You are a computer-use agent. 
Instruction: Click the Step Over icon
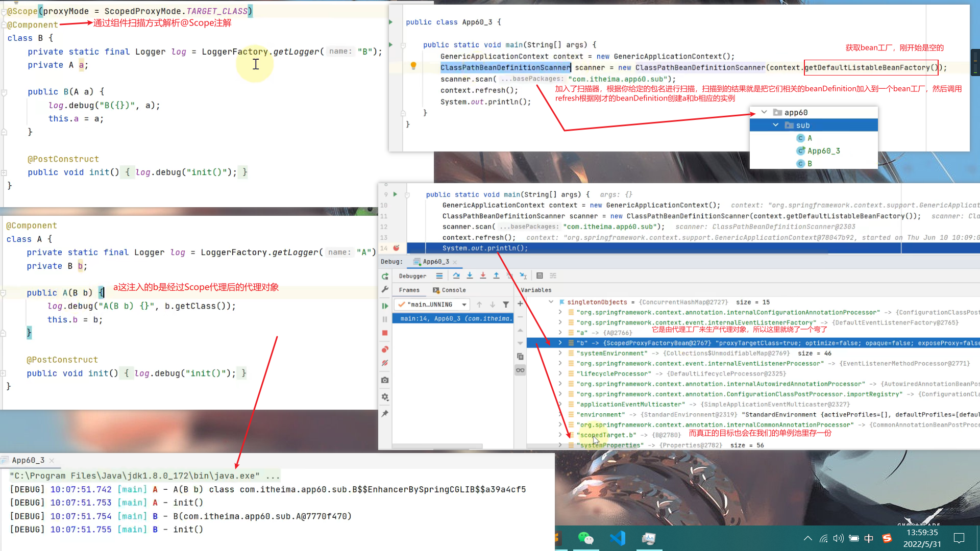point(456,275)
